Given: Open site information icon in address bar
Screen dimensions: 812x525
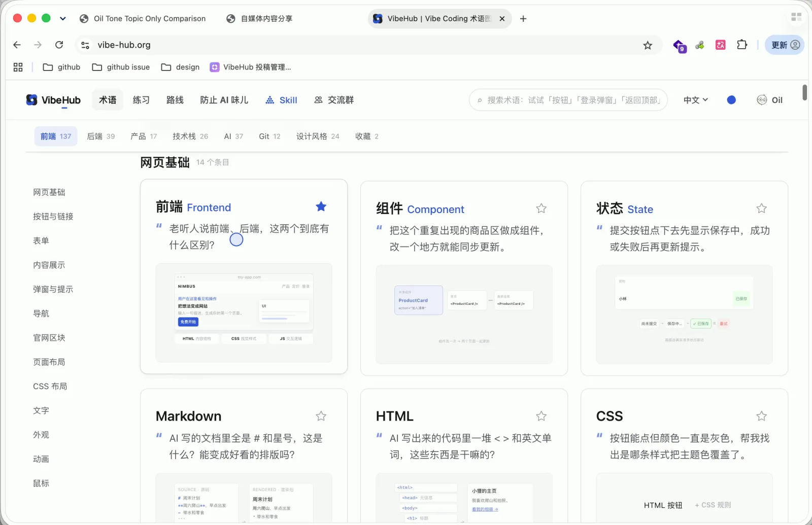Looking at the screenshot, I should [x=85, y=45].
